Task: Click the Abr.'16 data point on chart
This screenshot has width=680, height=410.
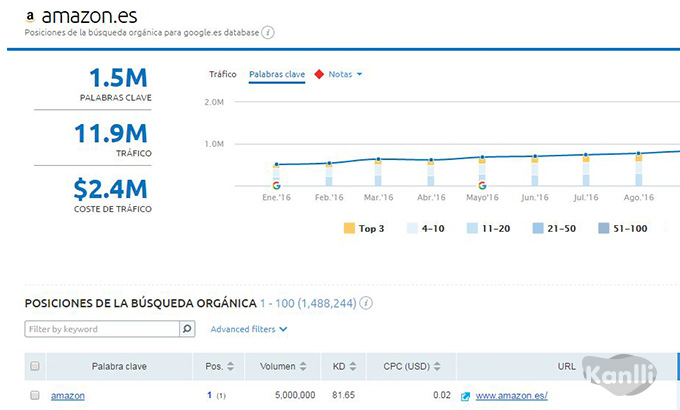Action: click(x=431, y=160)
